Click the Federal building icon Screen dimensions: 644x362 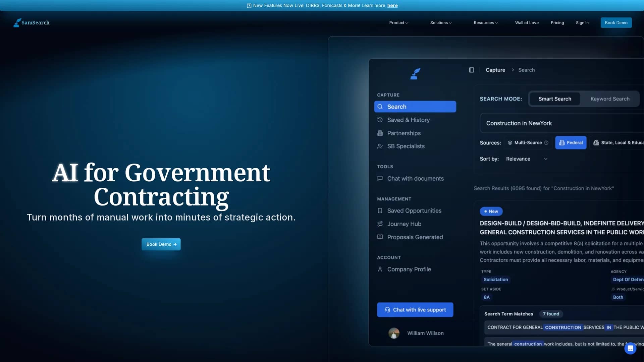pyautogui.click(x=562, y=143)
